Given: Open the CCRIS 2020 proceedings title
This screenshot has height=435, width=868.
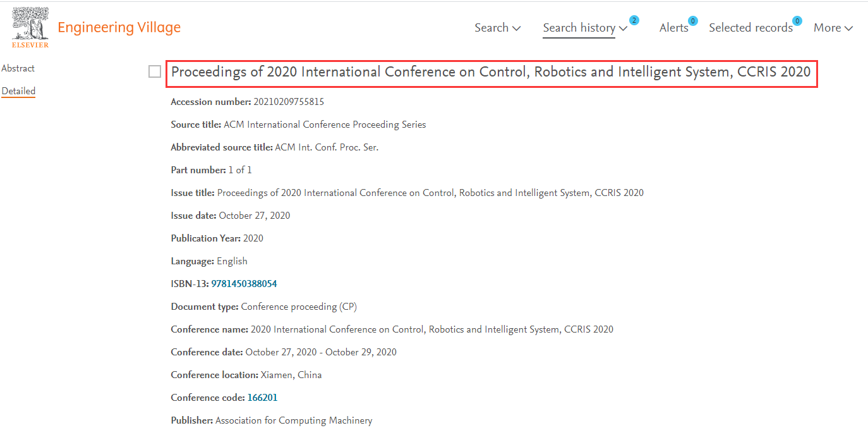Looking at the screenshot, I should pos(490,72).
